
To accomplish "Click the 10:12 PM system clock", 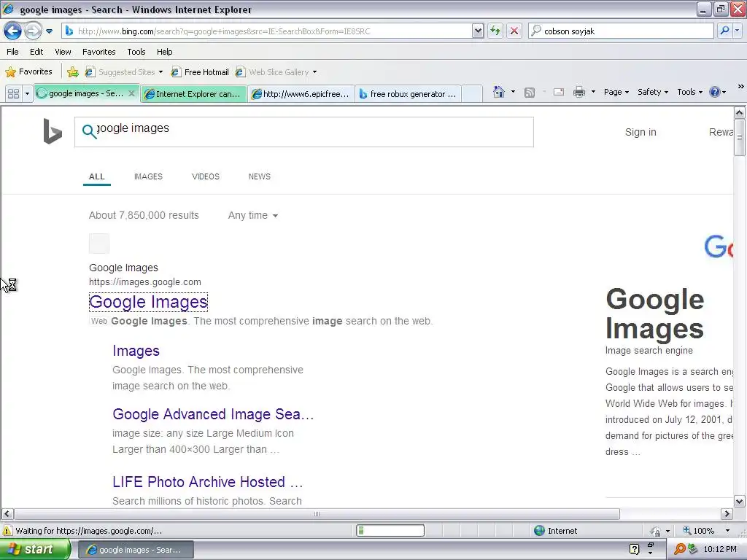I will point(720,550).
